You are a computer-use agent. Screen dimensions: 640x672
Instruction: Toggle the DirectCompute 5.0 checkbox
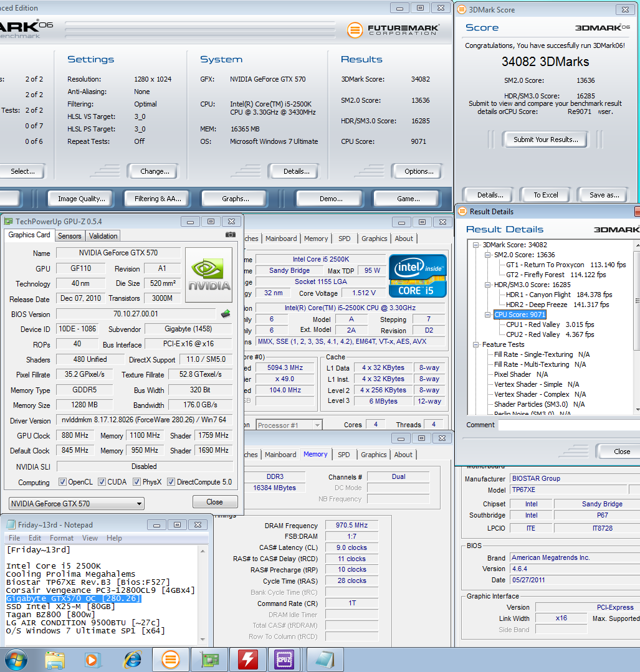click(171, 481)
